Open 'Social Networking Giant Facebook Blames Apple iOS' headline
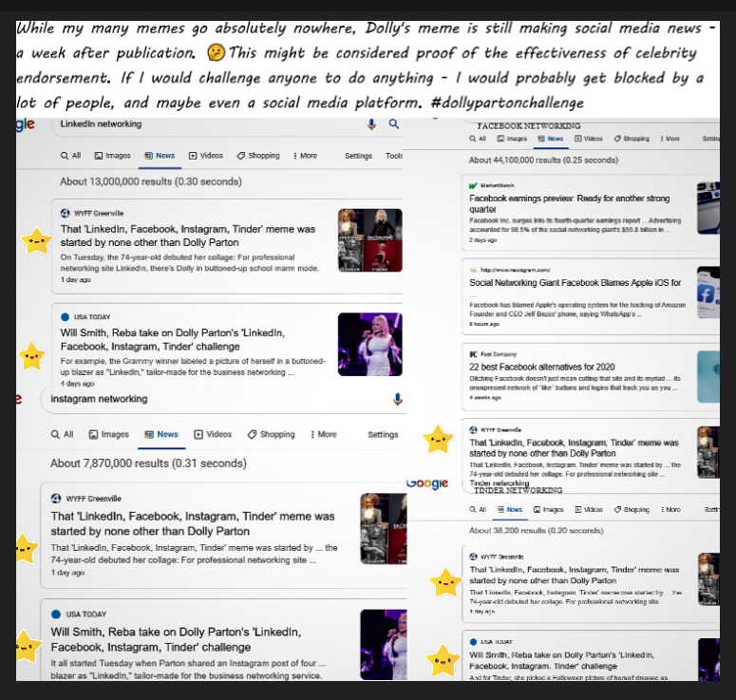Viewport: 736px width, 700px height. (575, 283)
